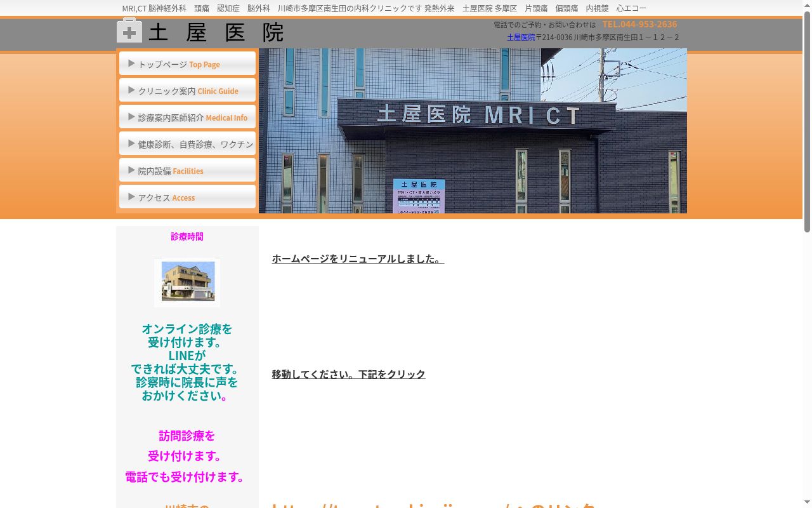Open the 診療案内医師紹介 Medical Info menu item

[x=187, y=117]
